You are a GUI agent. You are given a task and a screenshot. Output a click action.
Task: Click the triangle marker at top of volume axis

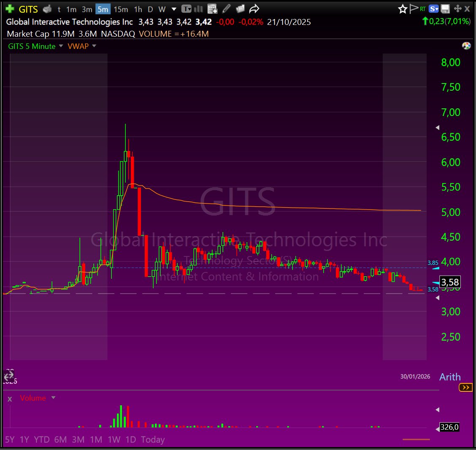[x=438, y=410]
